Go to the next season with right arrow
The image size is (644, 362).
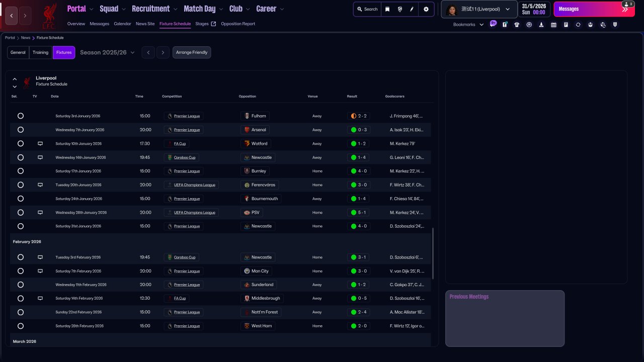click(163, 52)
